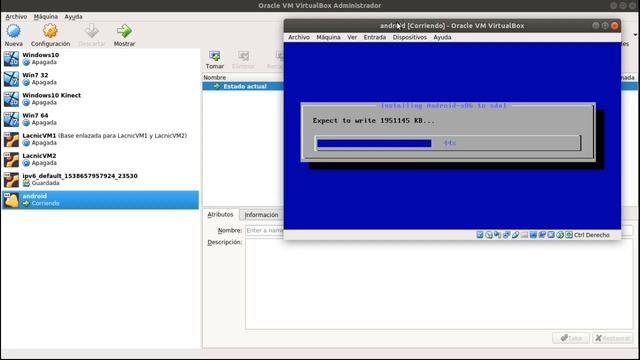Open Máquina menu in Administrador window

(x=46, y=17)
